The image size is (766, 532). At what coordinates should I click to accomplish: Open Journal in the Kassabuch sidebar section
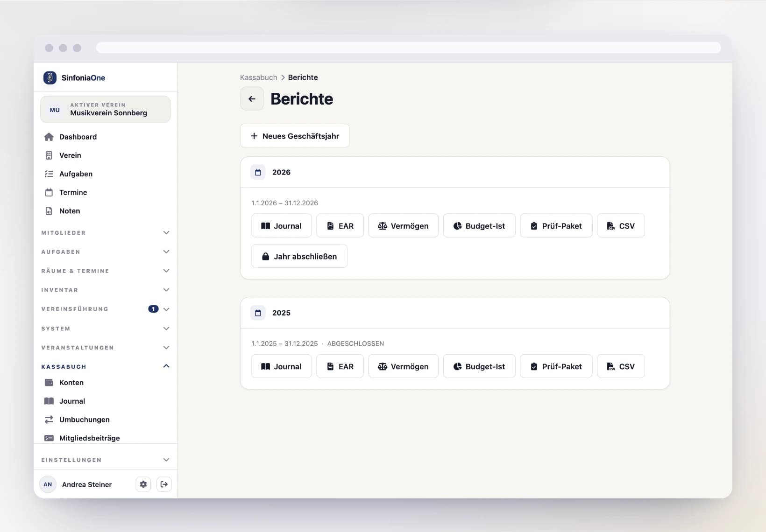(x=106, y=401)
